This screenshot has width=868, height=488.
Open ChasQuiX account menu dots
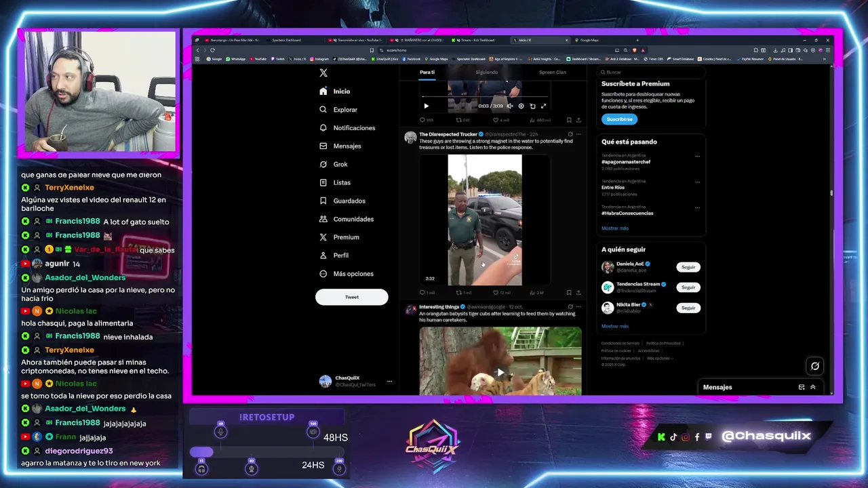(389, 382)
